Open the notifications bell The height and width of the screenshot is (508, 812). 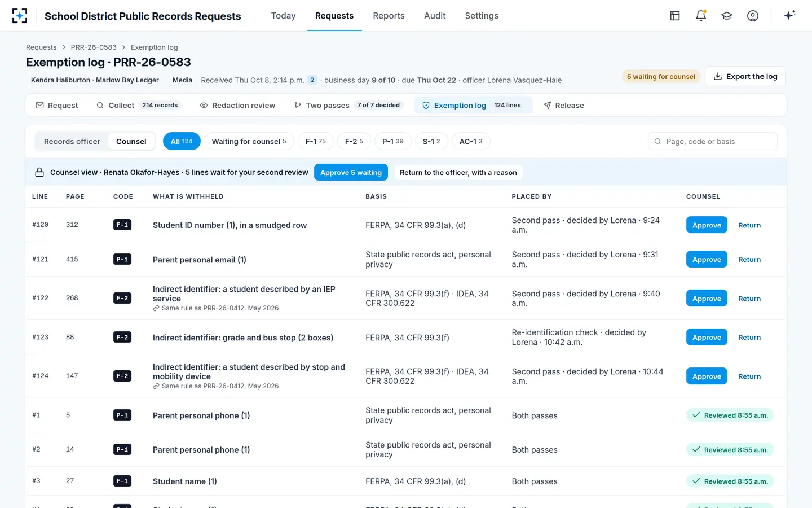point(701,16)
